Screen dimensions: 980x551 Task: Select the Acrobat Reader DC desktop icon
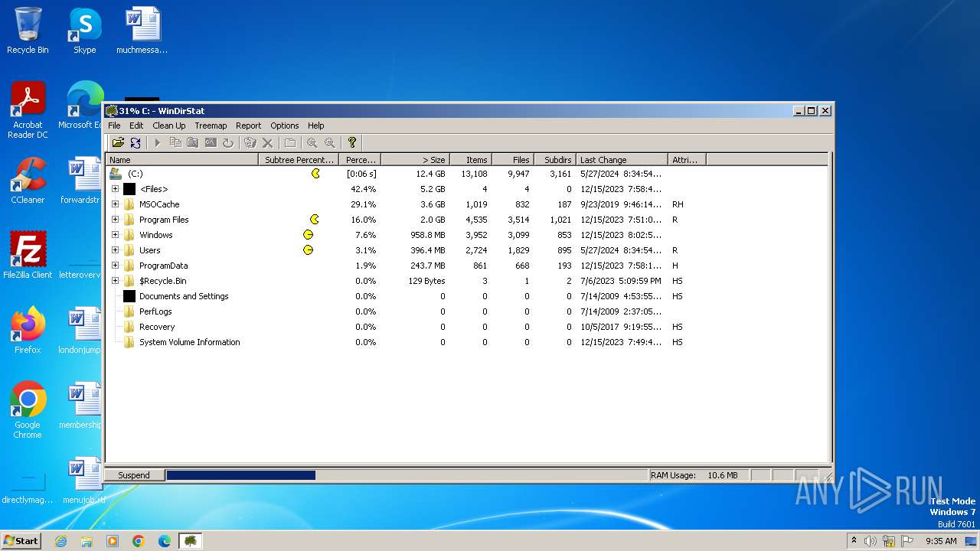pos(28,111)
